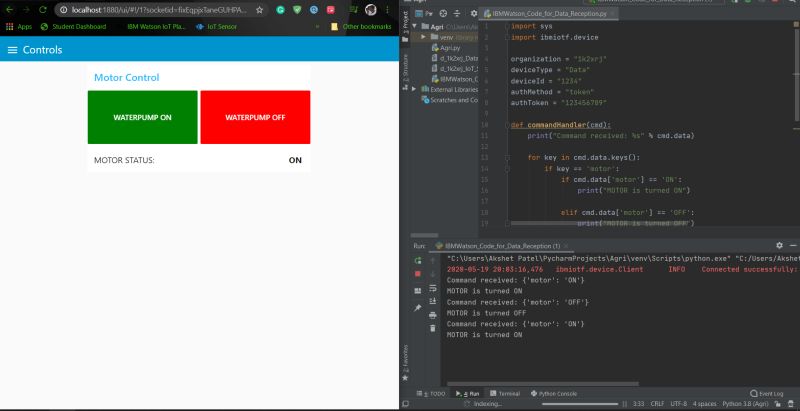Click the run console horizontal scrollbar
Screen dimensions: 800x411
(542, 384)
